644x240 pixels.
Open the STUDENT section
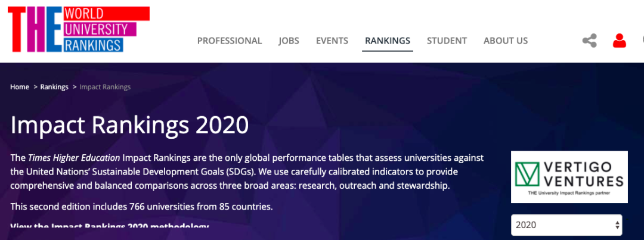(447, 41)
